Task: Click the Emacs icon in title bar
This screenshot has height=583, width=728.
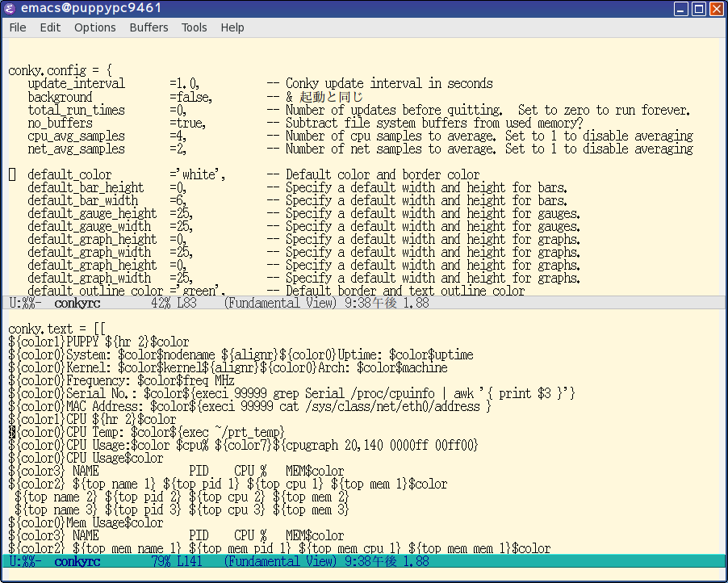Action: pyautogui.click(x=10, y=8)
